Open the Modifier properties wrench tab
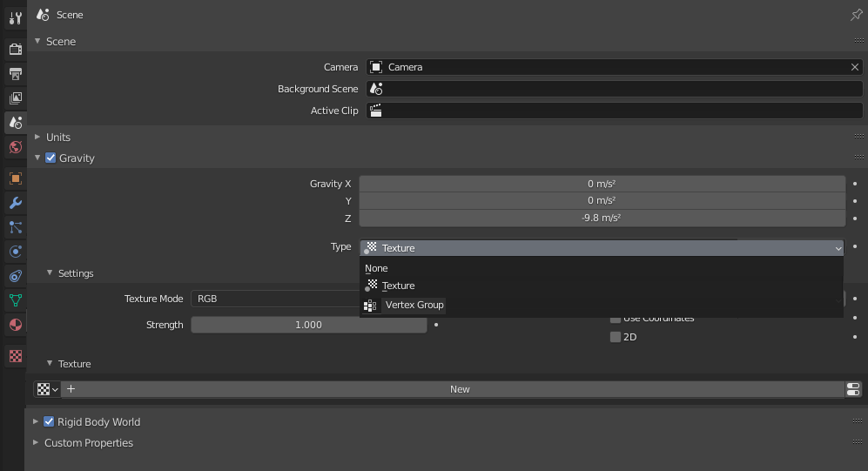This screenshot has width=868, height=471. 16,203
